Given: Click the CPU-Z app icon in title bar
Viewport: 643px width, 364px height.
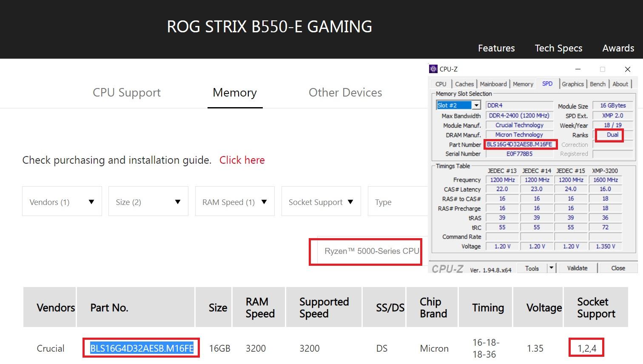Looking at the screenshot, I should click(x=433, y=69).
